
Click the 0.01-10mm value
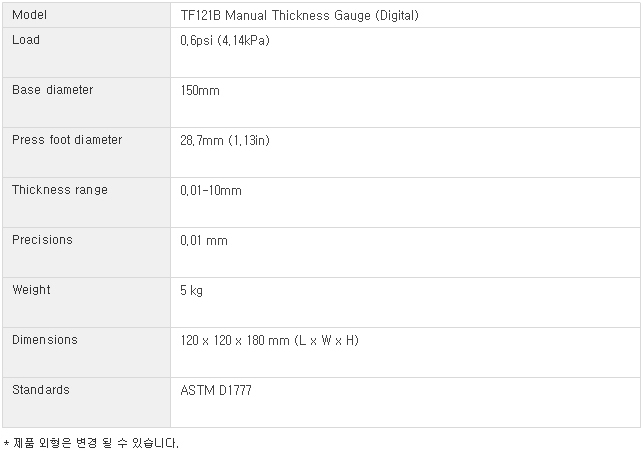(x=211, y=190)
